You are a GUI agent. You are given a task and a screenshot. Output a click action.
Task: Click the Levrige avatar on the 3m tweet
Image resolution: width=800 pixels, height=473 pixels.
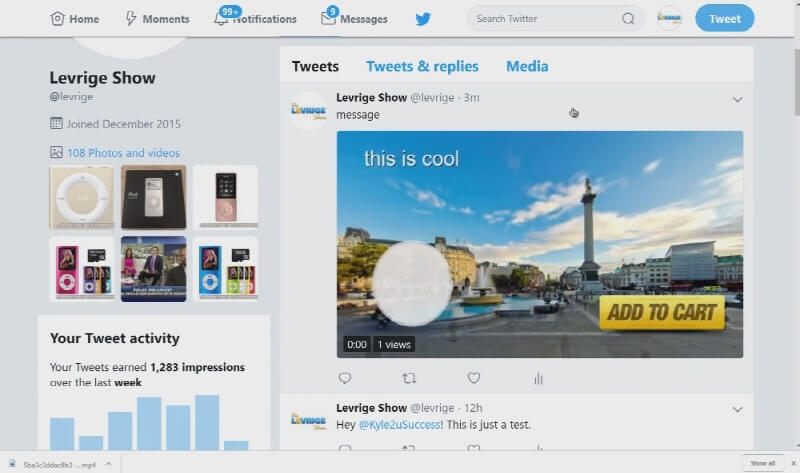point(308,110)
